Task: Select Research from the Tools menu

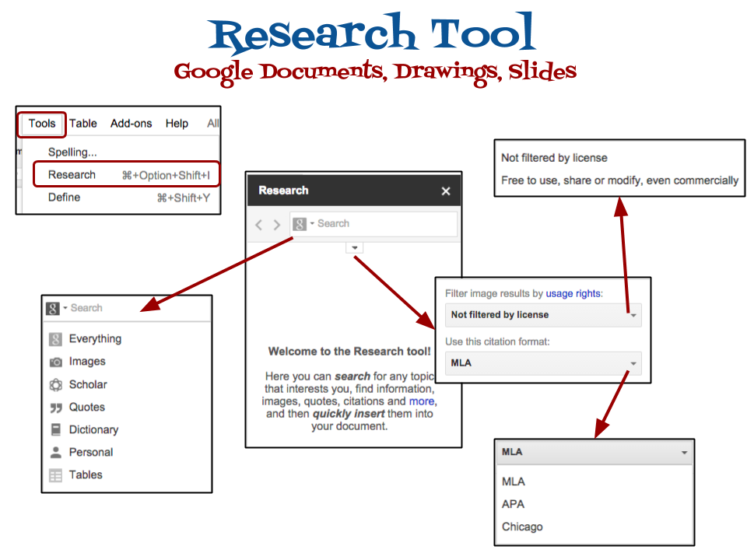Action: tap(72, 174)
